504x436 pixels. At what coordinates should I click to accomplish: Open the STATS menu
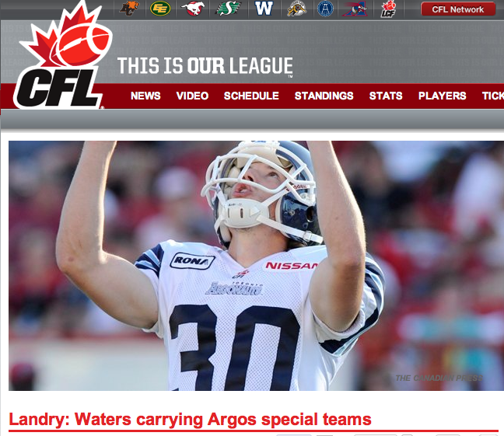[386, 96]
